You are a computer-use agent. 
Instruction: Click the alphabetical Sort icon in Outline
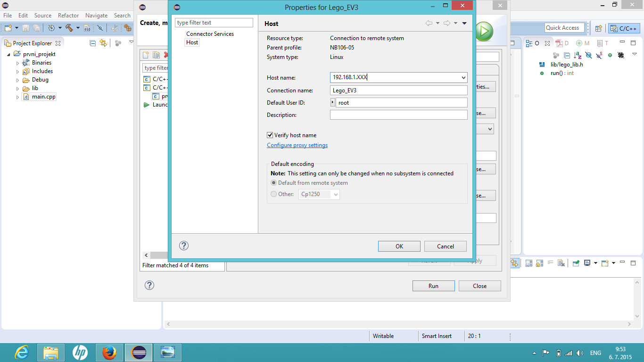578,55
